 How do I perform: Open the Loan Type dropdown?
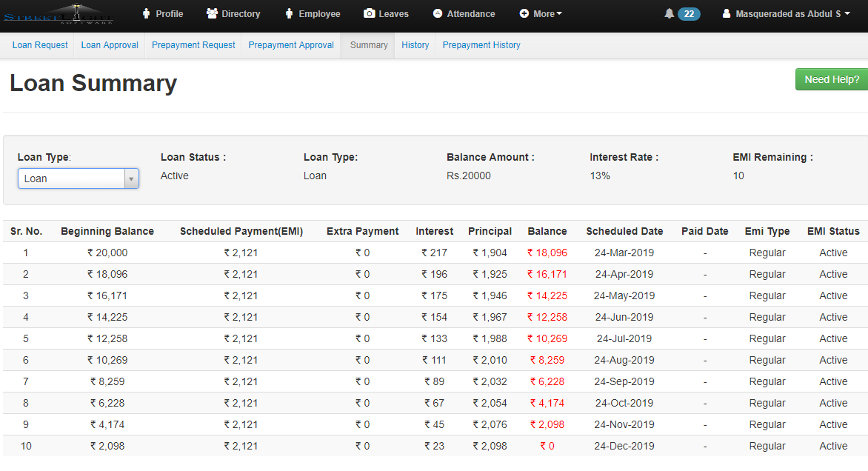[x=79, y=178]
